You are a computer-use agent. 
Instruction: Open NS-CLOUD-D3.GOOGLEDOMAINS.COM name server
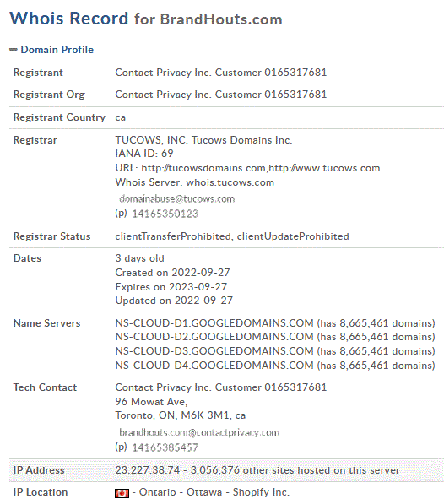[214, 351]
